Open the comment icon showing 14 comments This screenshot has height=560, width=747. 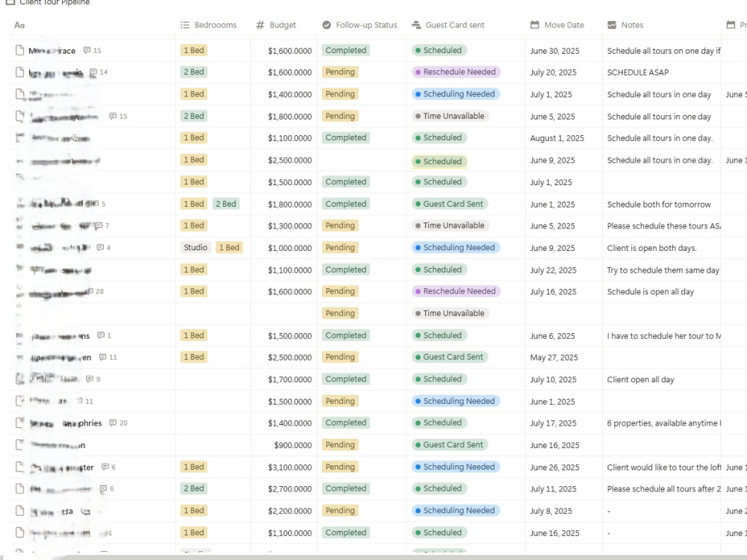[93, 72]
